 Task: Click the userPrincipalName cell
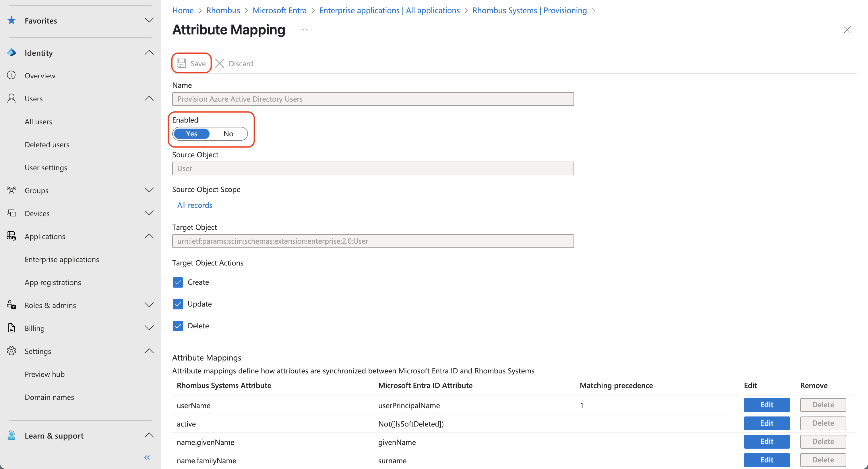[x=409, y=405]
